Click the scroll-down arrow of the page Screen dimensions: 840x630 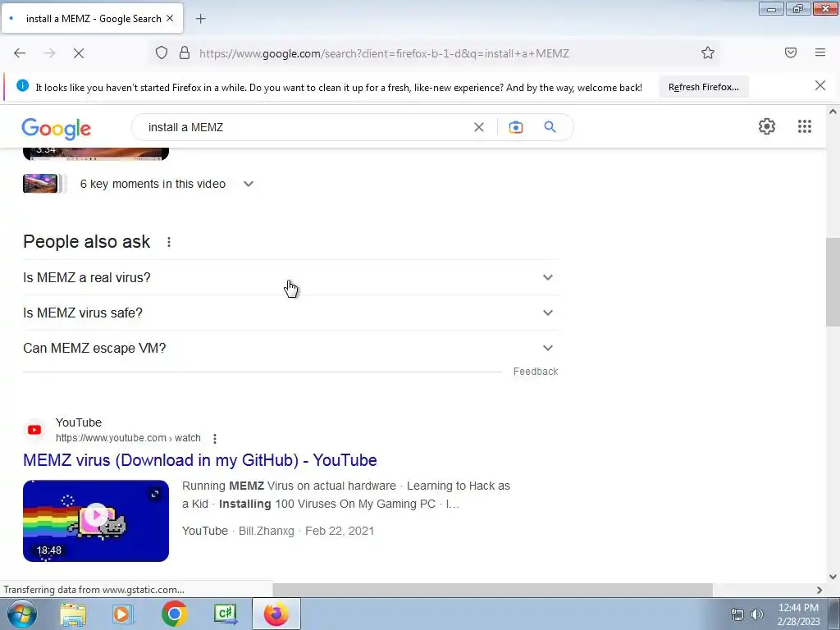[x=833, y=577]
